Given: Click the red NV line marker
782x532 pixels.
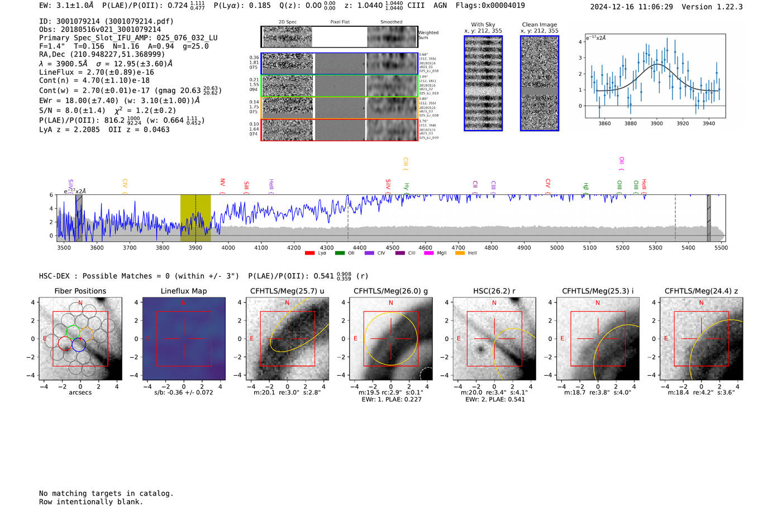Looking at the screenshot, I should coord(222,186).
